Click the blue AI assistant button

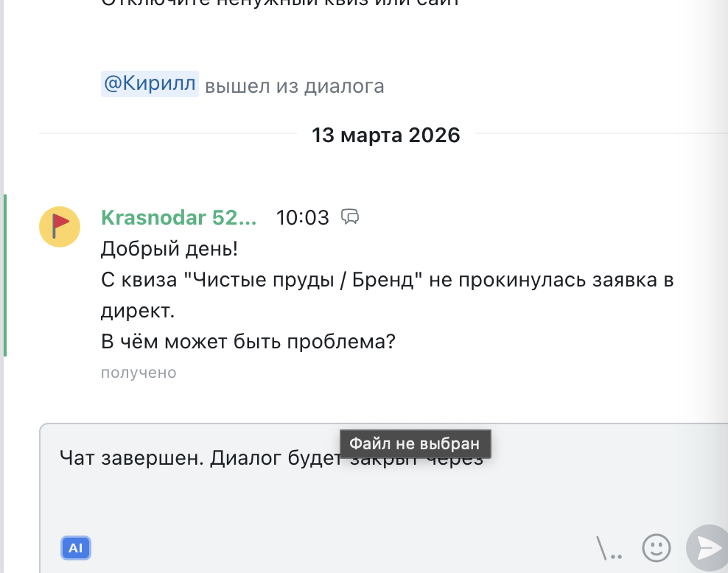point(76,547)
